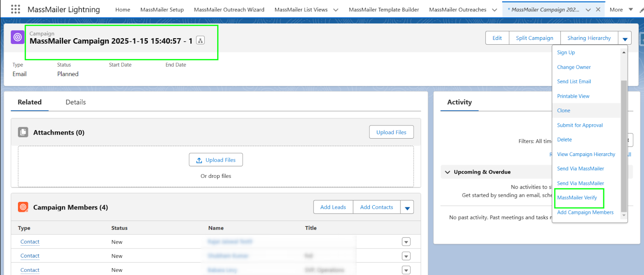Click the Sharing Hierarchy button
This screenshot has height=275, width=644.
(x=589, y=38)
